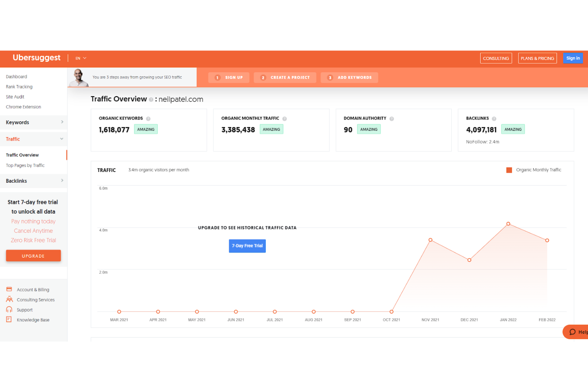
Task: Click the MAR 2021 chart data point
Action: [x=119, y=312]
